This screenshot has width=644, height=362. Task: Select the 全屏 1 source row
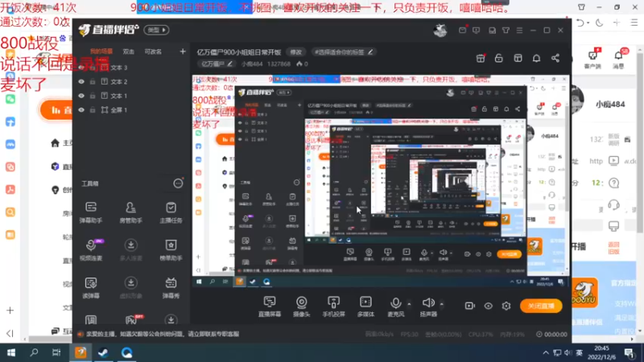click(x=130, y=109)
